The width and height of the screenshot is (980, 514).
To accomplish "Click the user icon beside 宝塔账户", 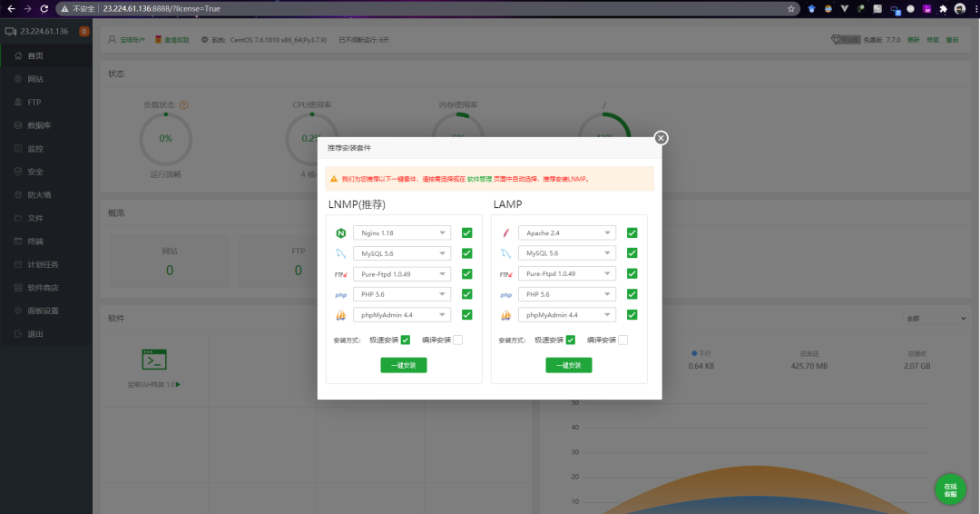I will [112, 39].
